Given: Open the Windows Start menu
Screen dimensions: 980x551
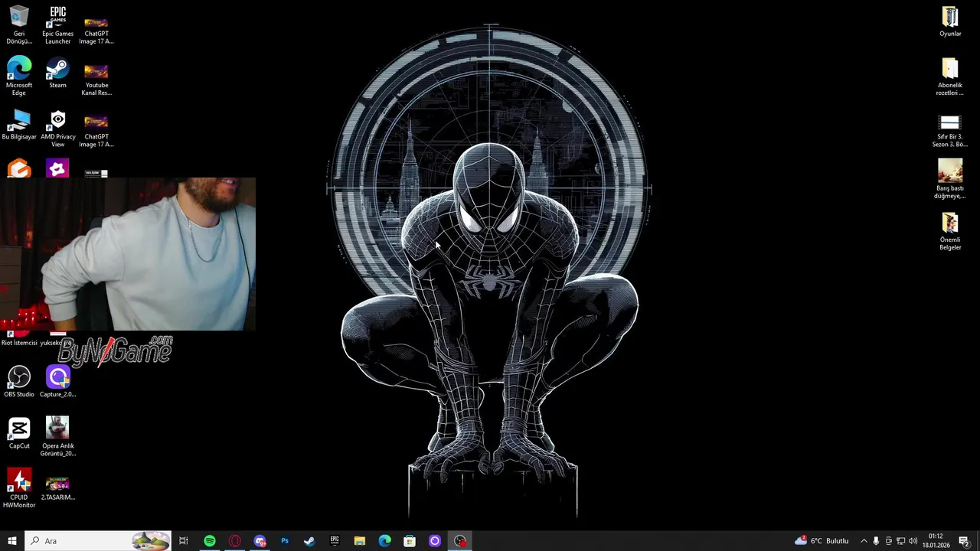Looking at the screenshot, I should (12, 541).
